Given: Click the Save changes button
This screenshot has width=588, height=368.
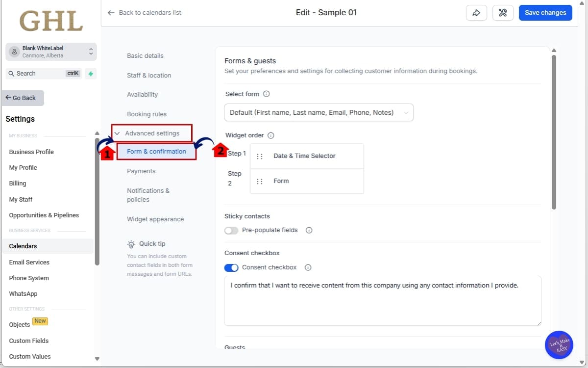Looking at the screenshot, I should pos(545,13).
